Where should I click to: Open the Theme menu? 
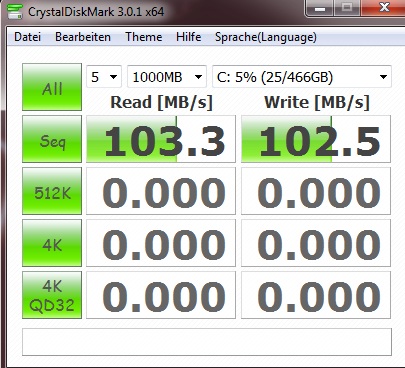(144, 37)
